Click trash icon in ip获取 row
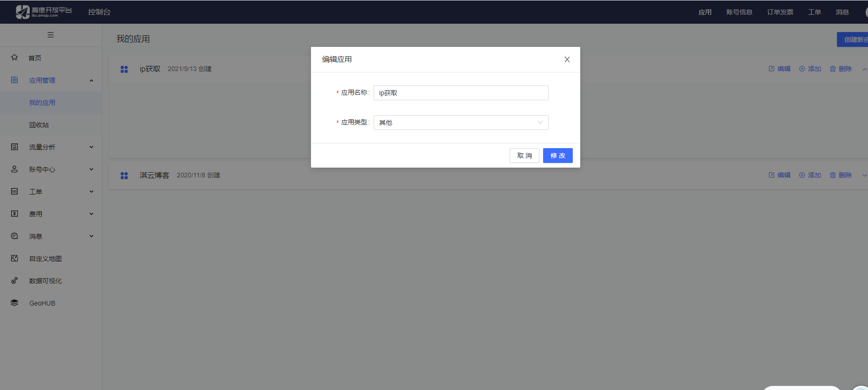Image resolution: width=868 pixels, height=390 pixels. pyautogui.click(x=833, y=69)
